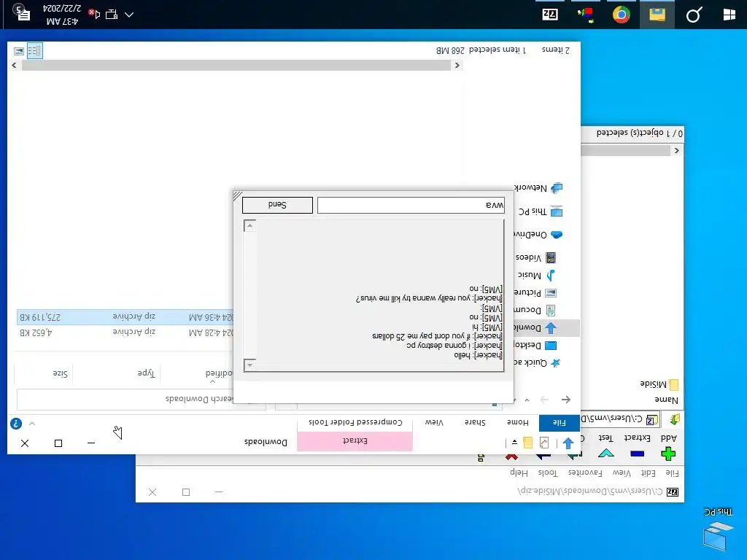Open File Explorer from the taskbar
Image resolution: width=747 pixels, height=560 pixels.
point(657,15)
